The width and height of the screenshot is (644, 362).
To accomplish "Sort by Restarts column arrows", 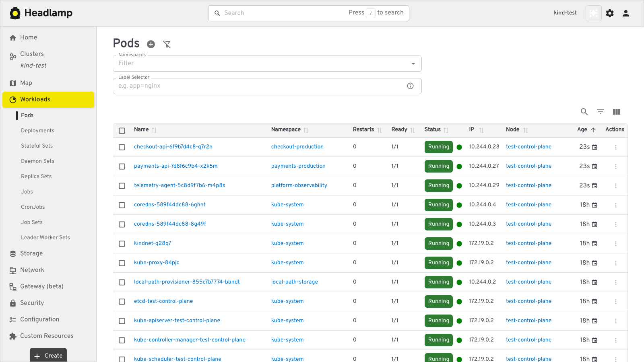I will pos(380,130).
